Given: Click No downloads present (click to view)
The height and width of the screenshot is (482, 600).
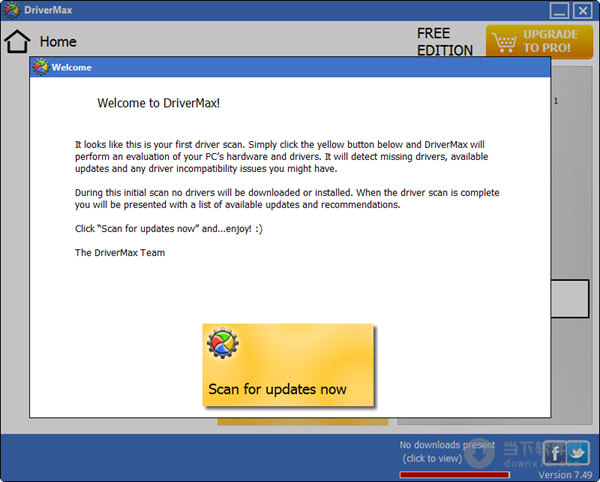Looking at the screenshot, I should [447, 452].
